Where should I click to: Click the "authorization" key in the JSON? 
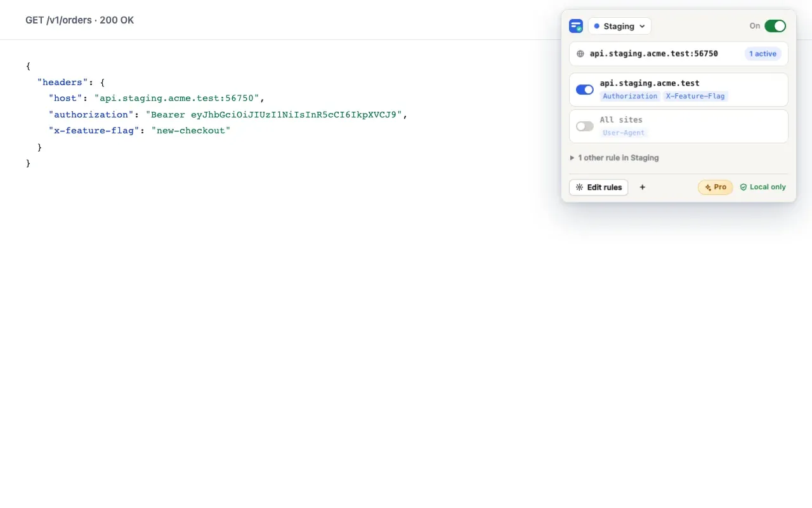tap(92, 115)
